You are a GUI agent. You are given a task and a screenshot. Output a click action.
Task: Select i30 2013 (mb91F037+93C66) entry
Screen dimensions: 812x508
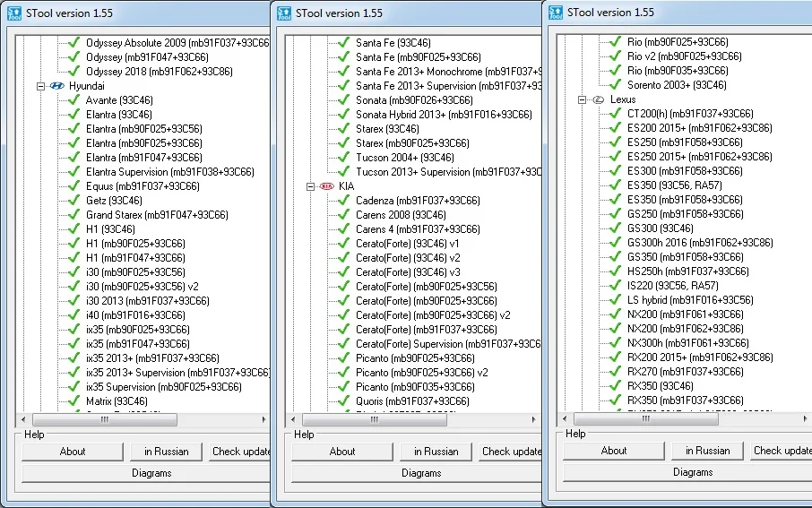tap(148, 301)
